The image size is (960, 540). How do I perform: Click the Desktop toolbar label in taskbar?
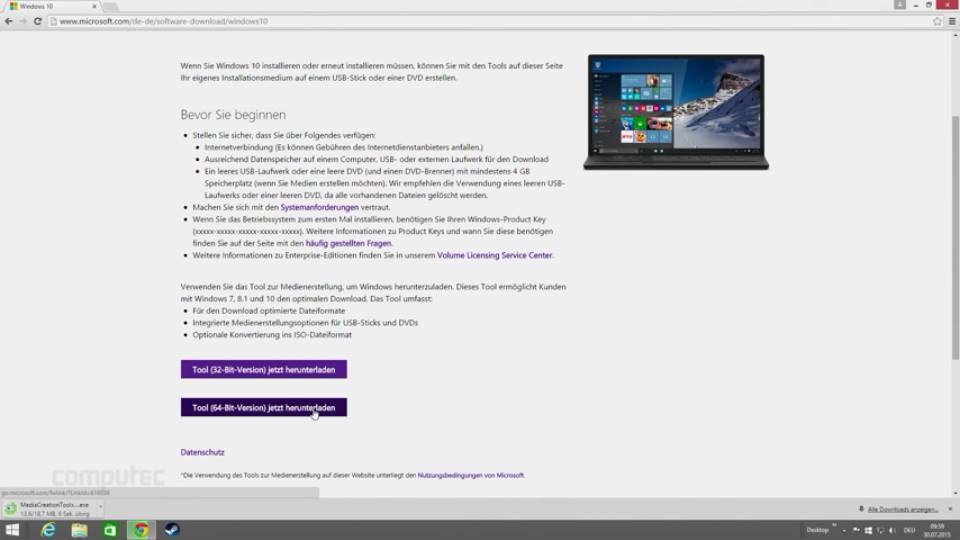[817, 530]
